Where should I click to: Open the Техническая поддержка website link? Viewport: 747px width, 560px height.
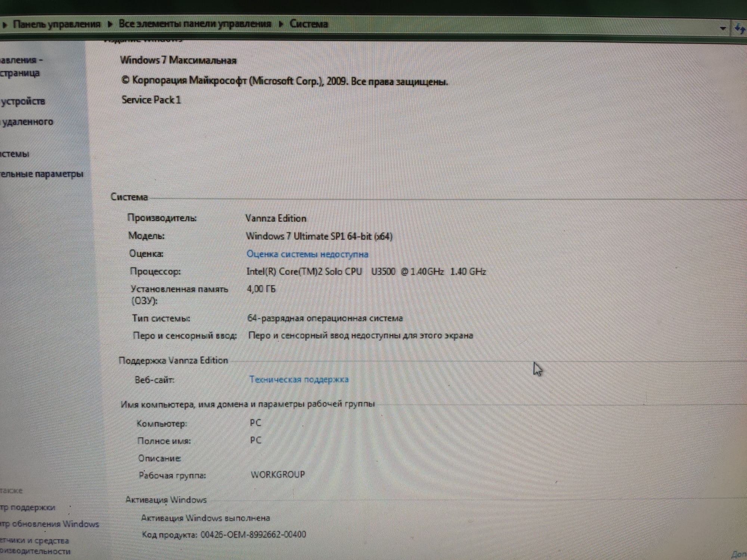299,379
